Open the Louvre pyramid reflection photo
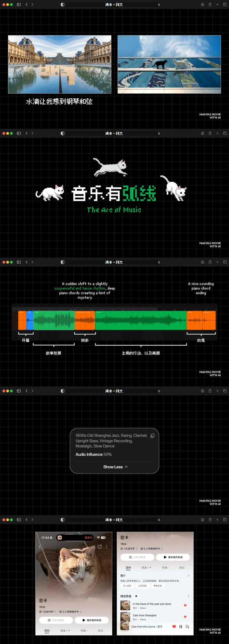The height and width of the screenshot is (644, 229). click(59, 64)
